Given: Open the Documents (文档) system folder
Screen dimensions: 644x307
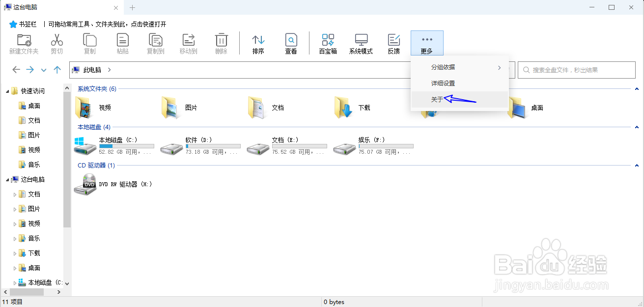Looking at the screenshot, I should point(266,107).
